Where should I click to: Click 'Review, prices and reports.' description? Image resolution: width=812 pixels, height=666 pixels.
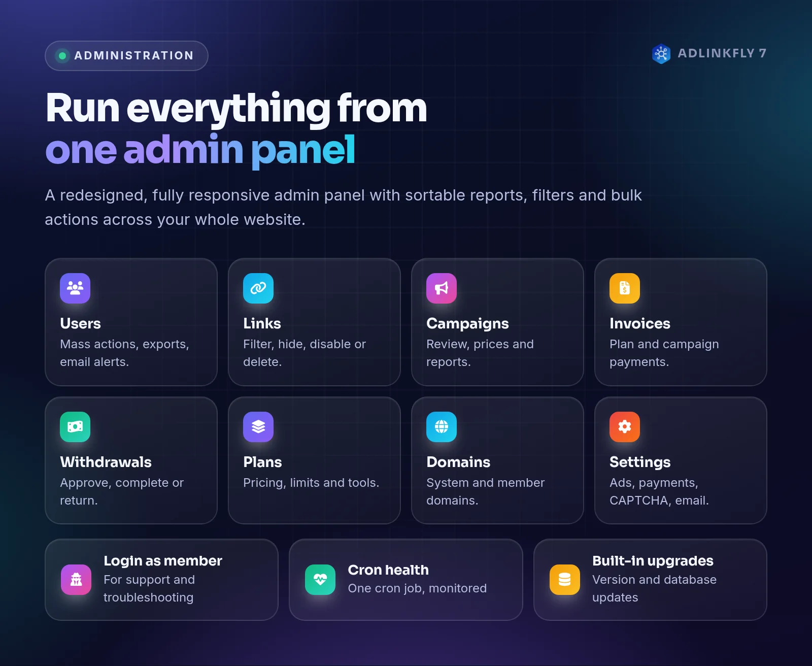pos(480,353)
